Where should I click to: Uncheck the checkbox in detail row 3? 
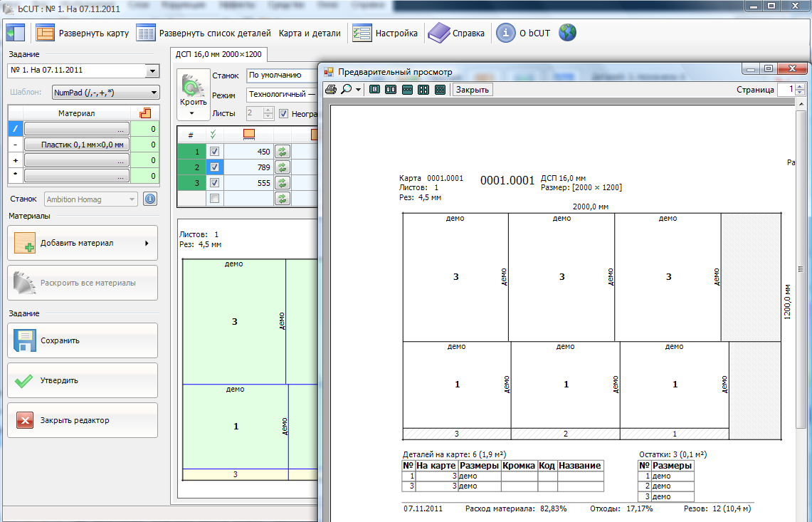214,183
